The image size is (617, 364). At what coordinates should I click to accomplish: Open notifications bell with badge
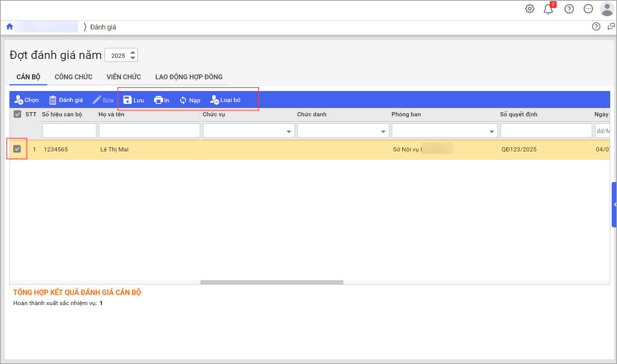[548, 9]
